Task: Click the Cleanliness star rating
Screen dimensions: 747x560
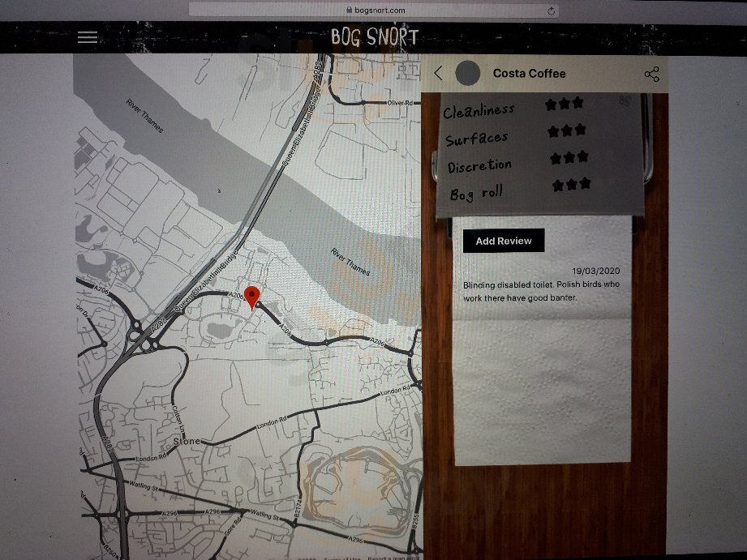Action: pos(565,104)
